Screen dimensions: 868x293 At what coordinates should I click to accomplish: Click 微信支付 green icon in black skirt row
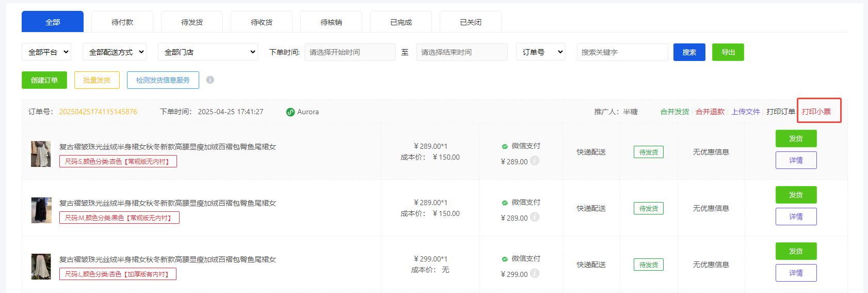[x=505, y=203]
